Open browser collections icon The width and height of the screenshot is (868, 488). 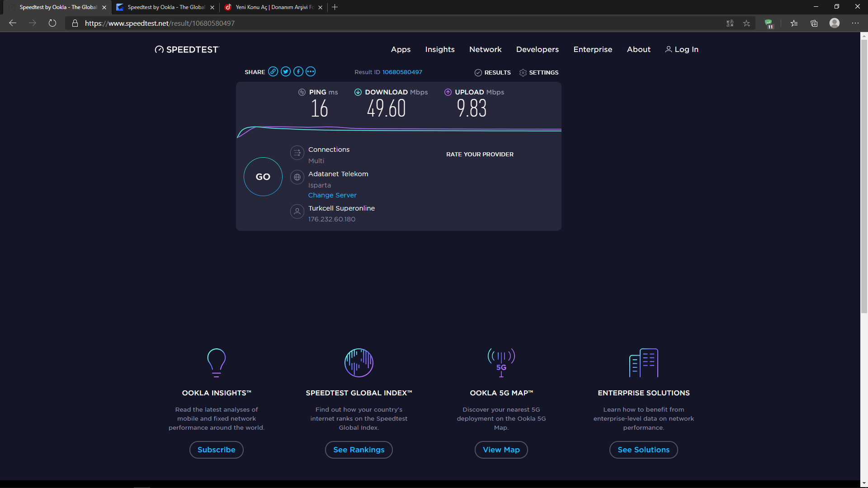(814, 23)
